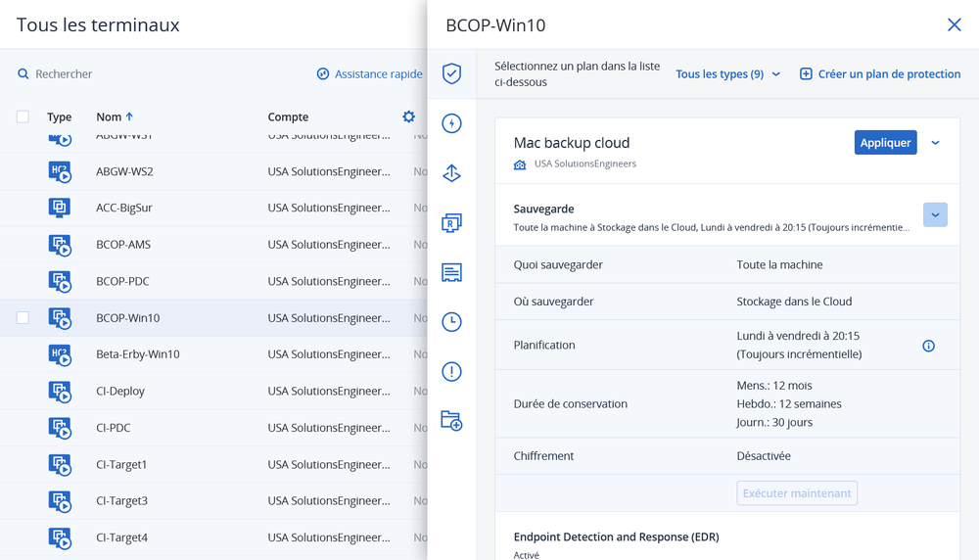
Task: Open the Recovery arrow sidebar icon
Action: (451, 173)
